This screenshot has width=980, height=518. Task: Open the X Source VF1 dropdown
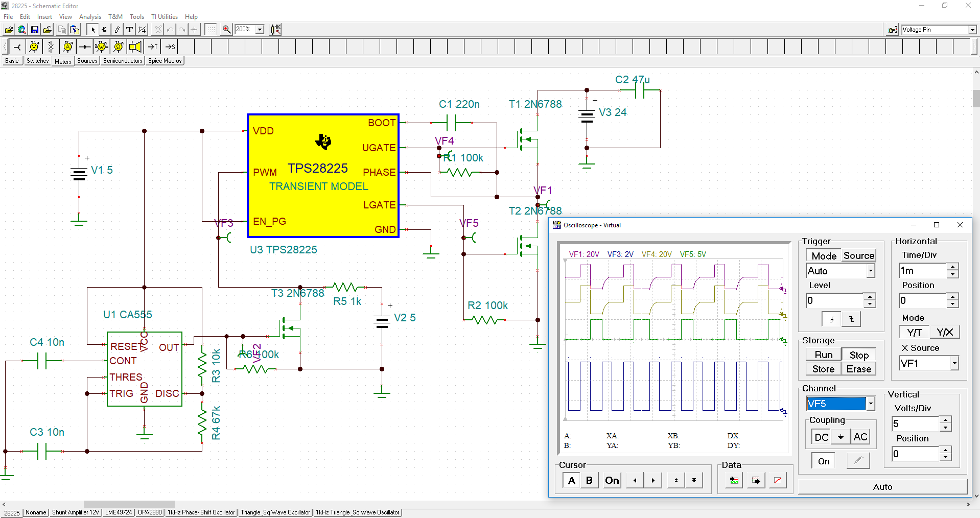954,363
